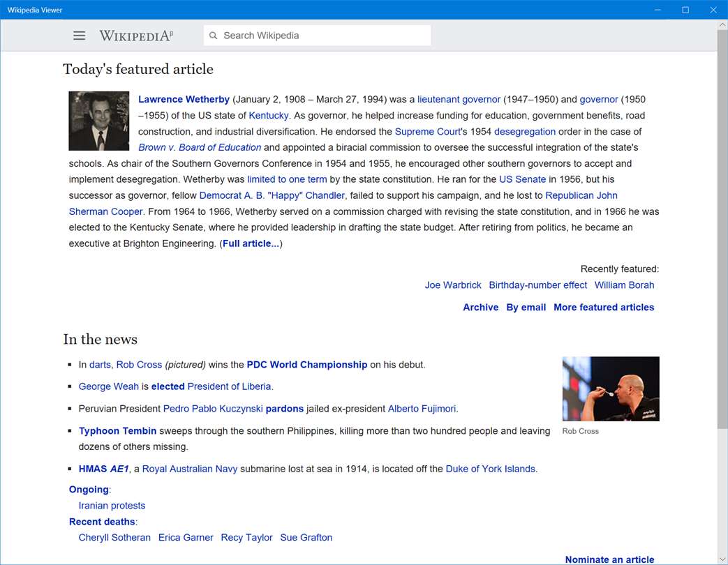Open the governor link after 1947–1950

[599, 99]
